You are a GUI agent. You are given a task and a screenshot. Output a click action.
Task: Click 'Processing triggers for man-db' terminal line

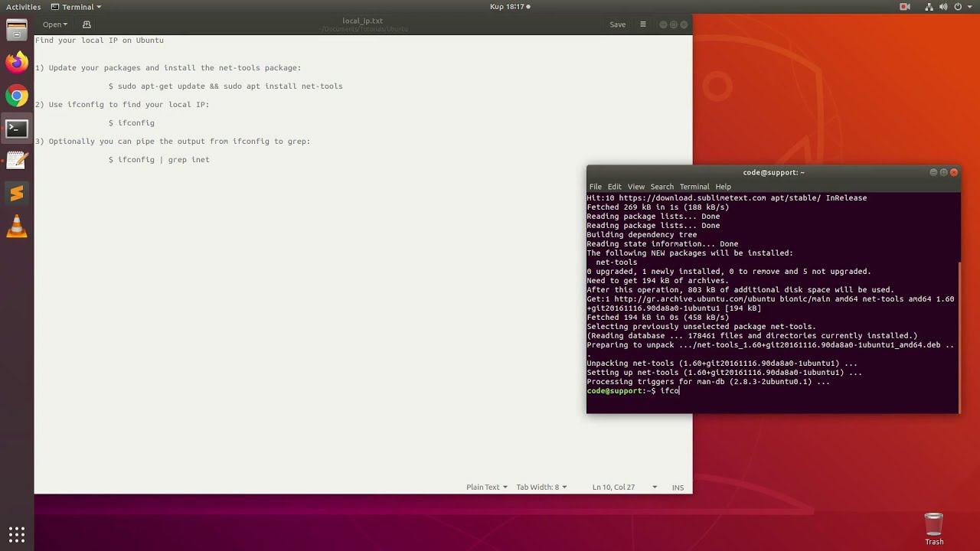pos(708,382)
